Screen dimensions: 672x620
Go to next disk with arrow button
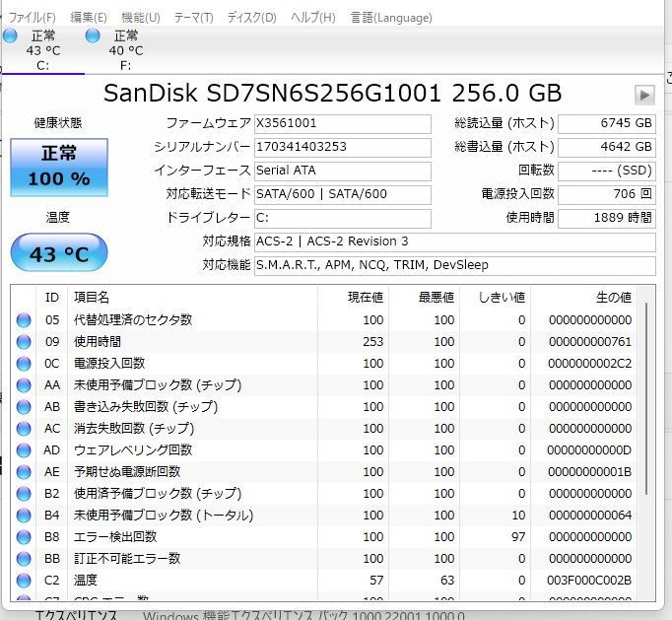coord(644,95)
